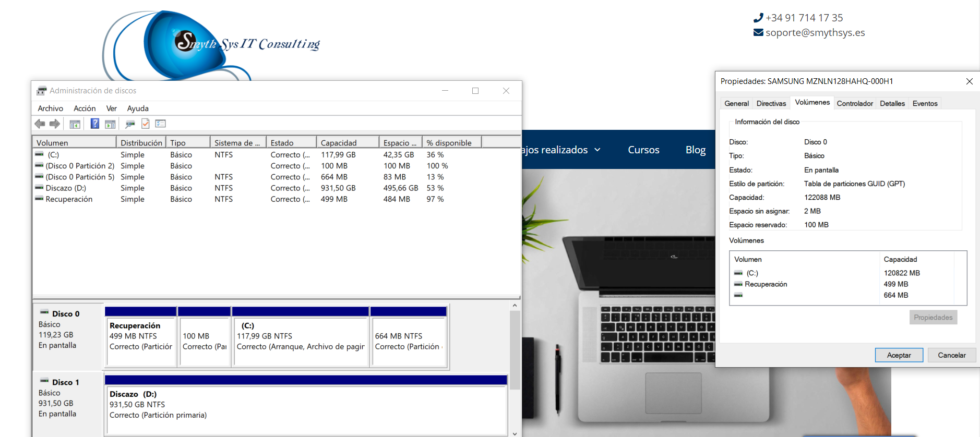This screenshot has height=437, width=980.
Task: Click the Forward arrow in Disk Management toolbar
Action: pyautogui.click(x=55, y=124)
